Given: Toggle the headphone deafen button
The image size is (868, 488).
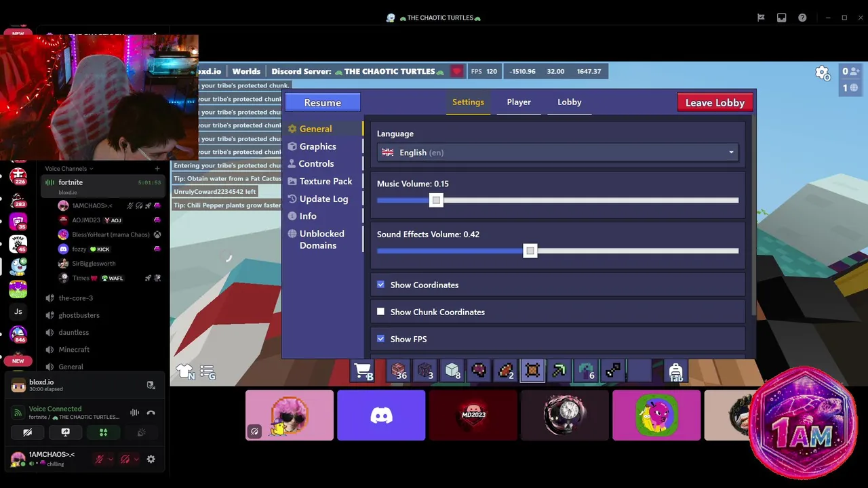Looking at the screenshot, I should pyautogui.click(x=125, y=459).
